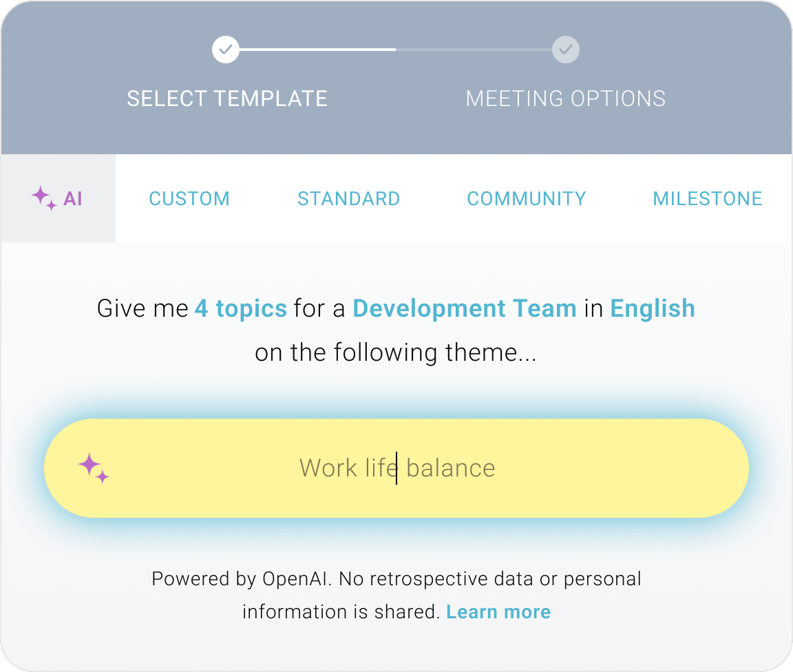Jump to the MEETING OPTIONS step label
Viewport: 793px width, 672px height.
tap(565, 98)
